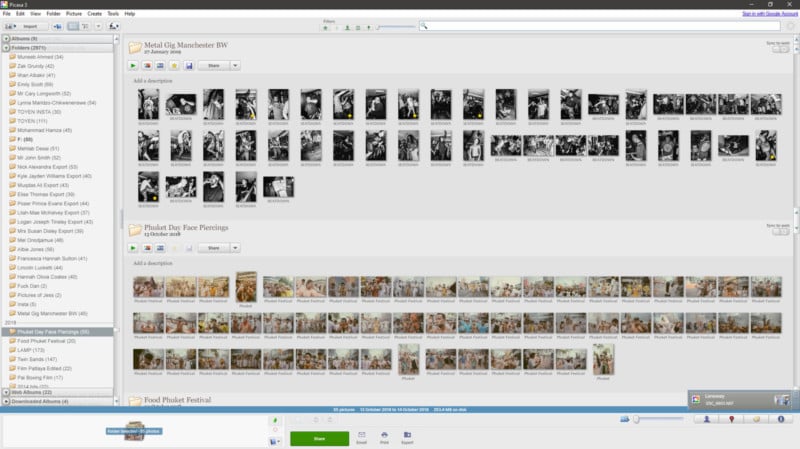The image size is (800, 449).
Task: Open the Tools menu
Action: tap(113, 14)
